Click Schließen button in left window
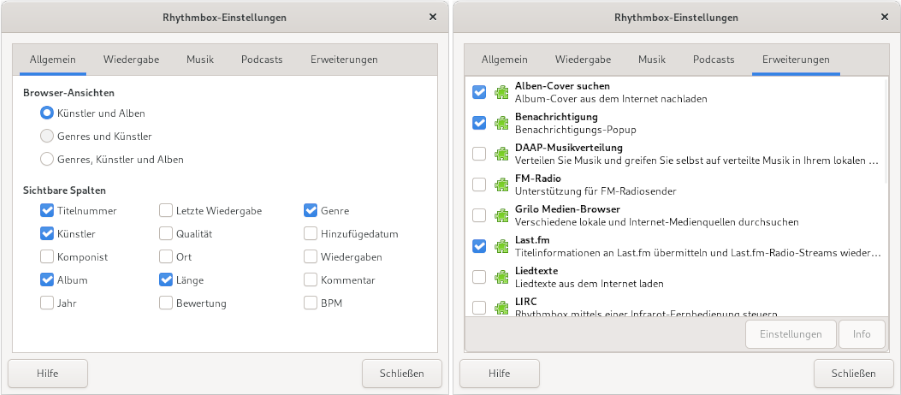The image size is (901, 395). coord(402,374)
